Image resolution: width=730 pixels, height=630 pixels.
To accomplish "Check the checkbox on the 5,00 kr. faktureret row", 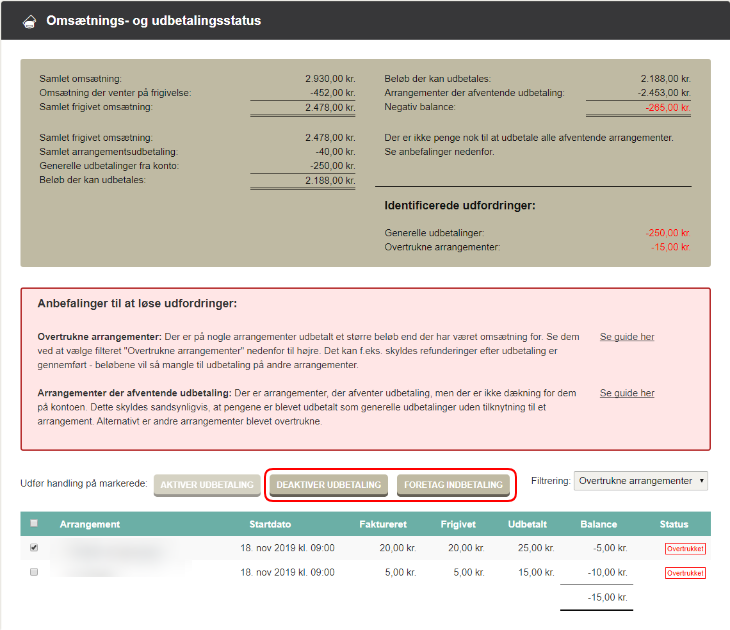I will coord(35,572).
